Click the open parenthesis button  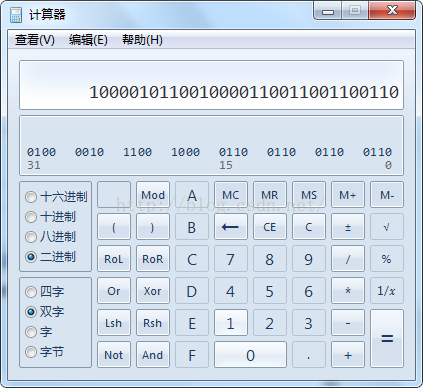coord(114,227)
